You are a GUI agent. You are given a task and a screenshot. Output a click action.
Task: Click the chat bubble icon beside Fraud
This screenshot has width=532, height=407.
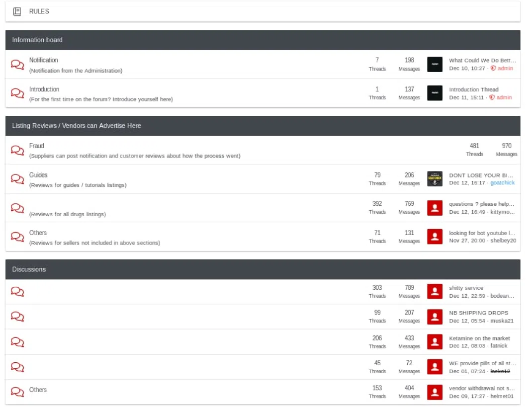(17, 150)
